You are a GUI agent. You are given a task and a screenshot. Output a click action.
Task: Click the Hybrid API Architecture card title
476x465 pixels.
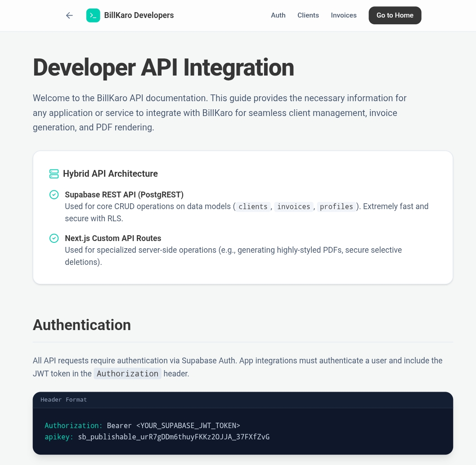click(110, 174)
